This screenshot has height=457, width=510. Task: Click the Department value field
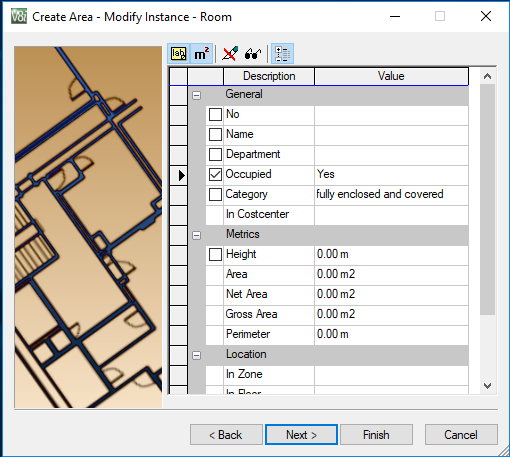(391, 156)
